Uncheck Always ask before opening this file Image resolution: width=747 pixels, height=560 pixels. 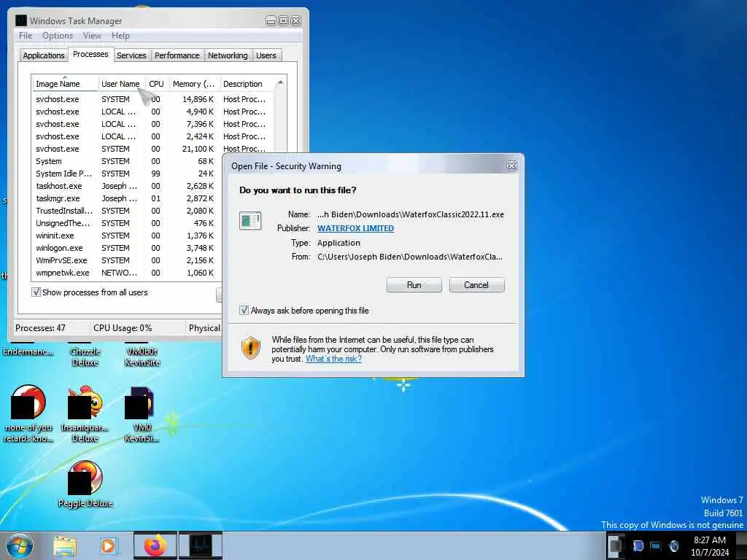[244, 311]
